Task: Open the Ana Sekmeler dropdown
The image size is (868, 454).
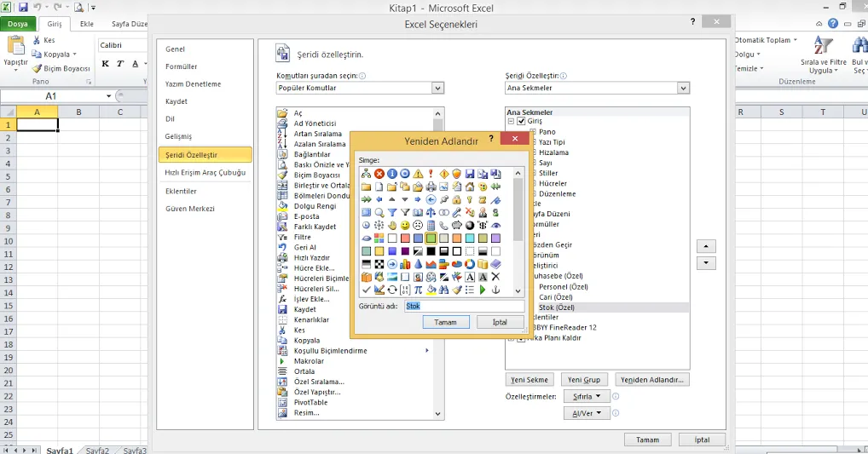Action: coord(683,88)
